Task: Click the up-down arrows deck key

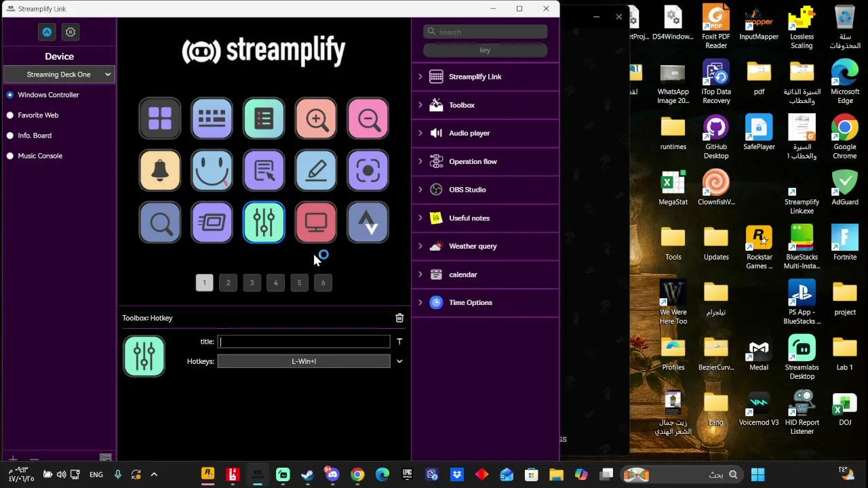Action: pyautogui.click(x=368, y=222)
